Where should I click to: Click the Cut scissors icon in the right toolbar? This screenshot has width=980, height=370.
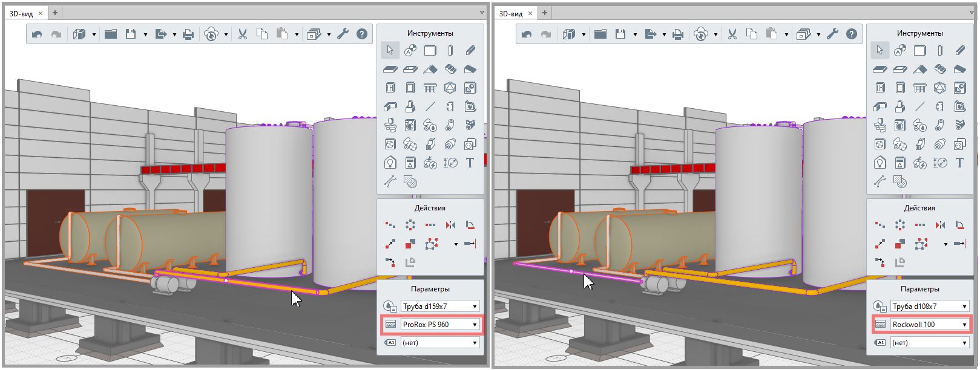[732, 34]
